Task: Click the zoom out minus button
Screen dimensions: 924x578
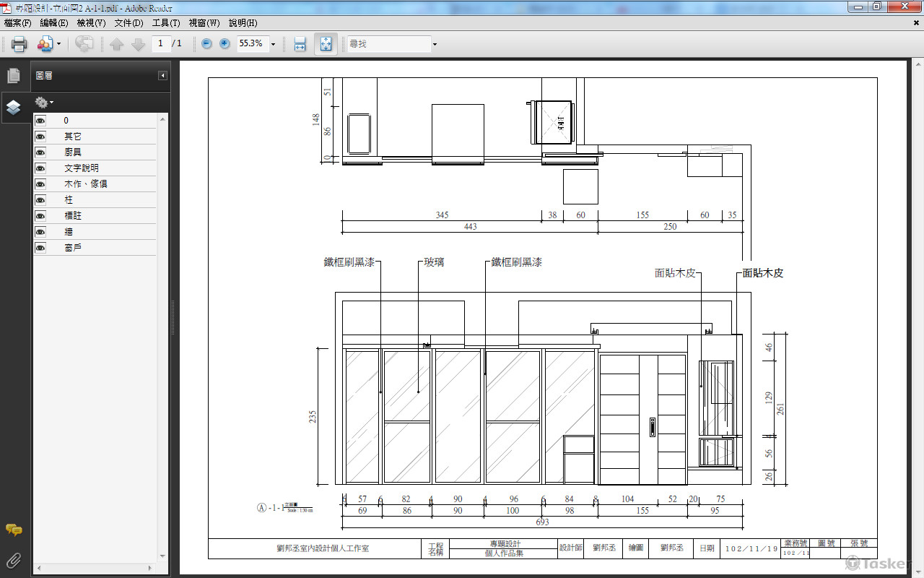Action: 207,44
